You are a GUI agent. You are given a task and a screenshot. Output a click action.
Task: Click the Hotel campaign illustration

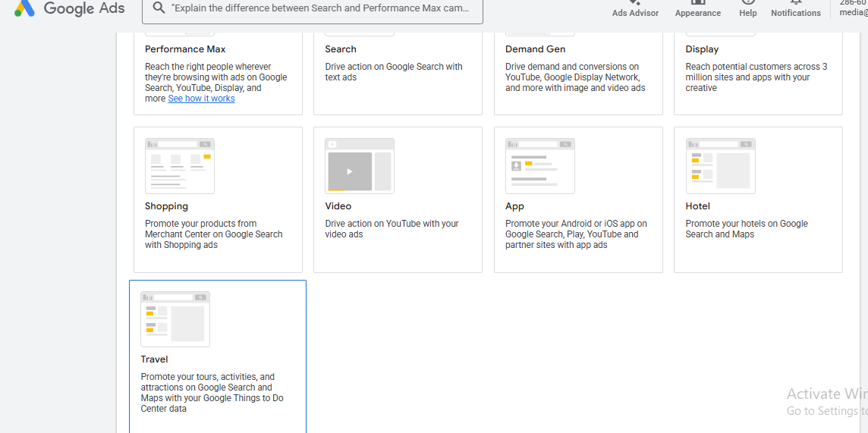pyautogui.click(x=720, y=166)
